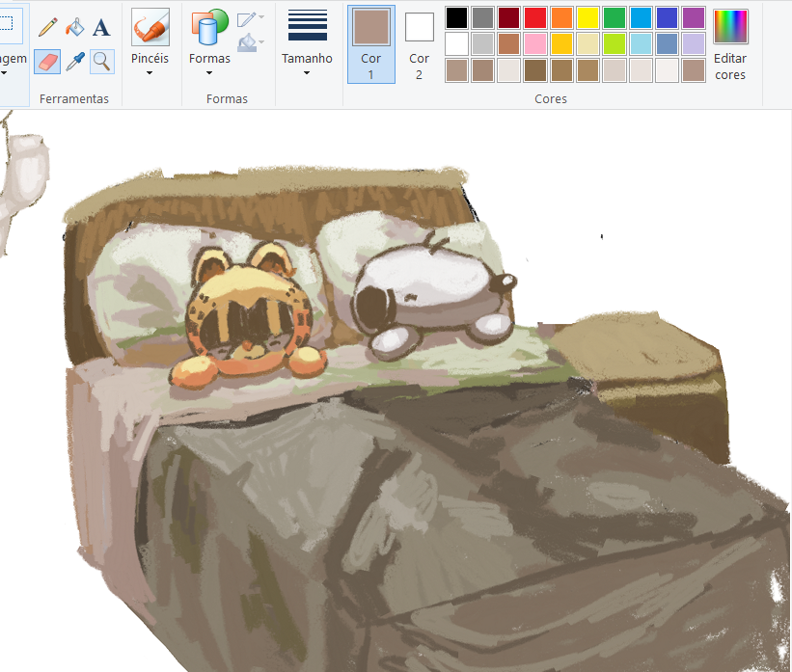Choose the green color swatch
792x672 pixels.
click(614, 18)
